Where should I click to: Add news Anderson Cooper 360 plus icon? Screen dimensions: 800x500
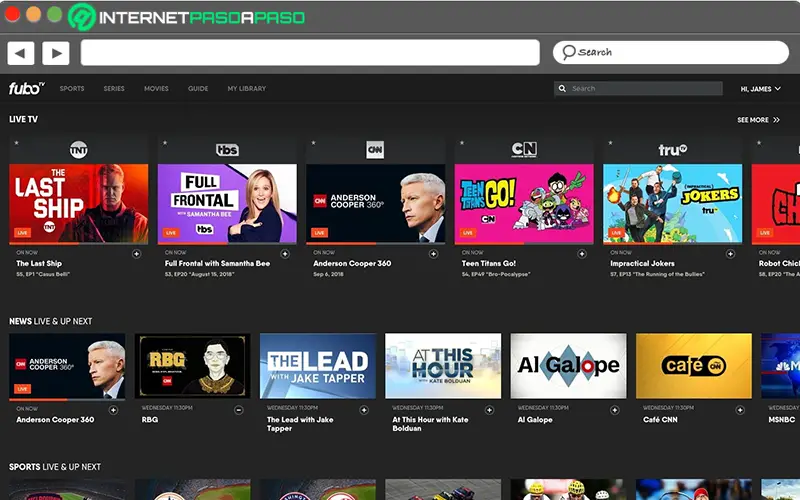coord(113,410)
